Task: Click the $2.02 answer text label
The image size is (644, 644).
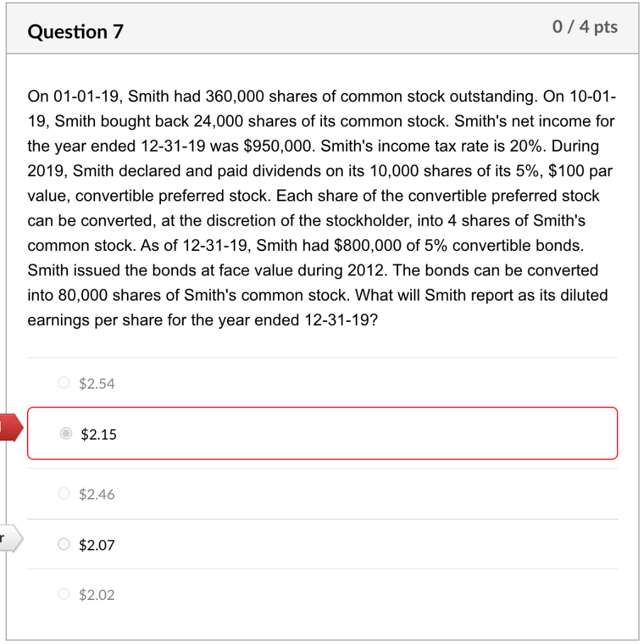Action: tap(96, 594)
